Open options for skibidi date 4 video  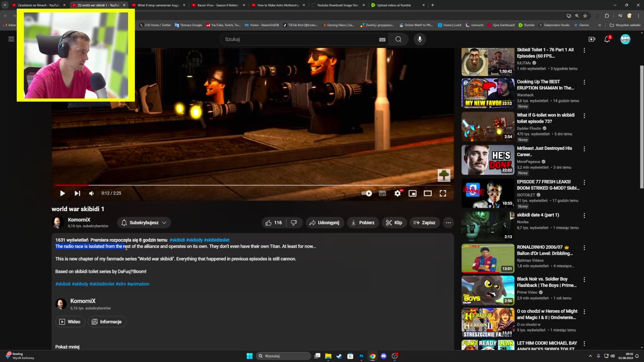[584, 215]
